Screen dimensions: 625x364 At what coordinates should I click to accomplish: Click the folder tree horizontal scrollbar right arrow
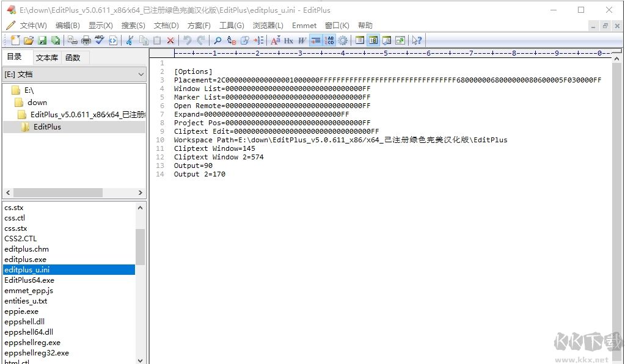[141, 193]
